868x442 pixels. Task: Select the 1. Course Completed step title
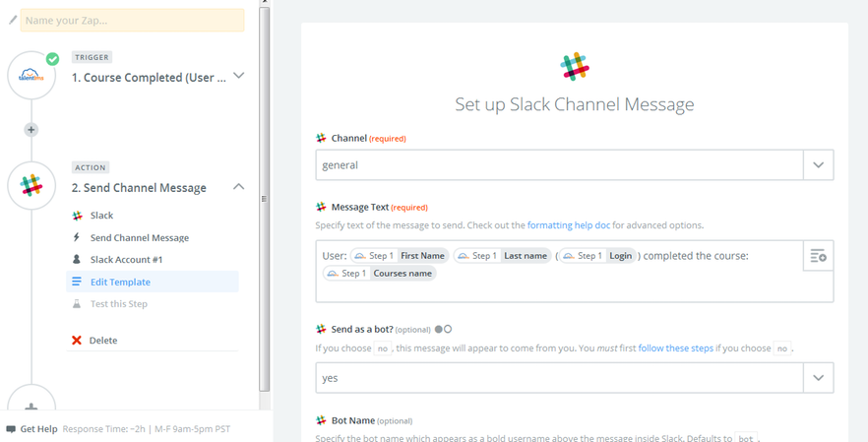click(x=149, y=78)
